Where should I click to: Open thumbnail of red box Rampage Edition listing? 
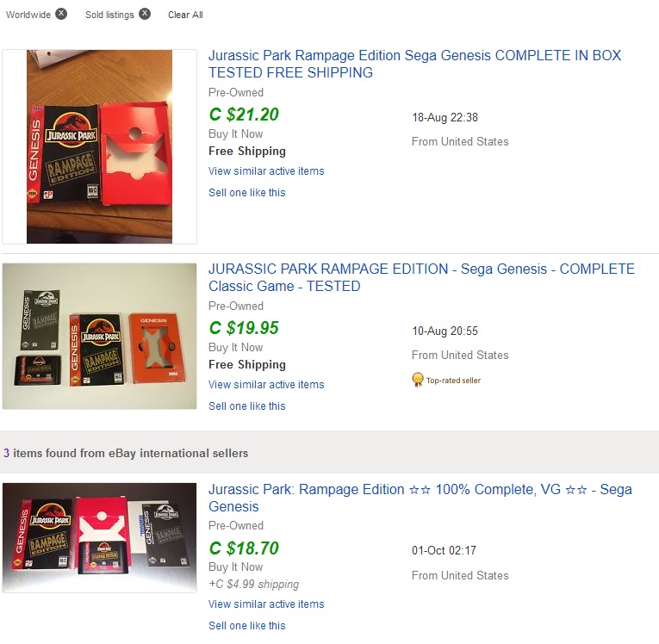click(99, 146)
